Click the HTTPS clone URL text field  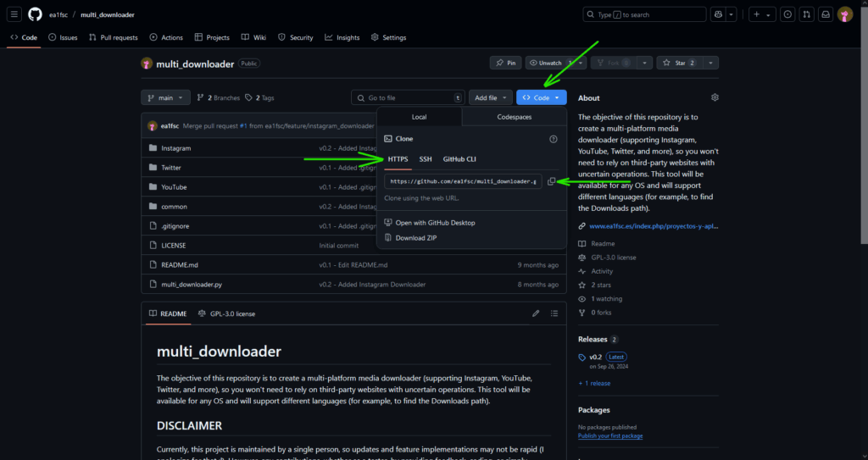[463, 181]
